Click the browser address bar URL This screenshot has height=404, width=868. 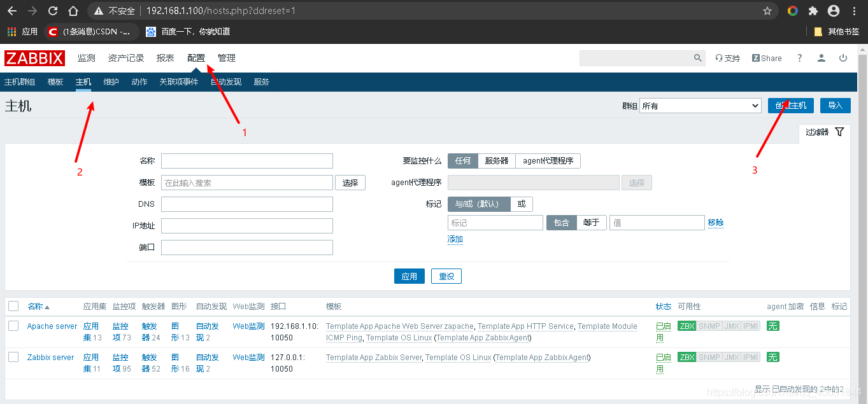(x=221, y=11)
